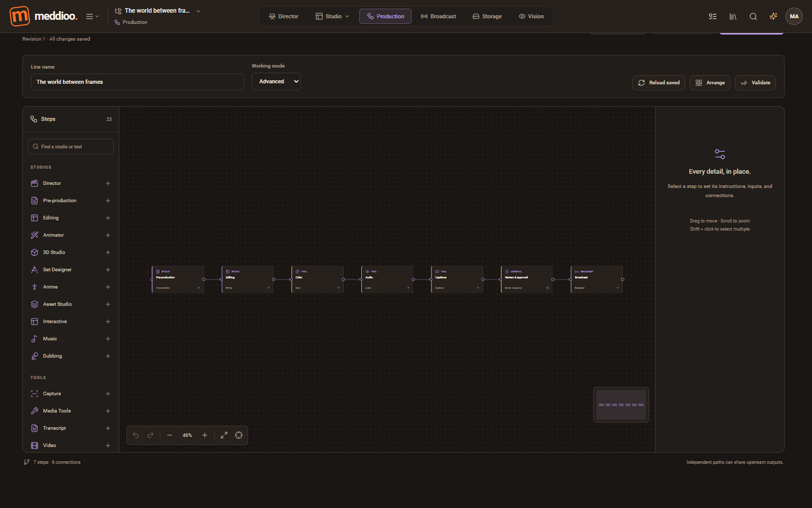The height and width of the screenshot is (508, 812).
Task: Add a Video tool step with plus
Action: (108, 446)
